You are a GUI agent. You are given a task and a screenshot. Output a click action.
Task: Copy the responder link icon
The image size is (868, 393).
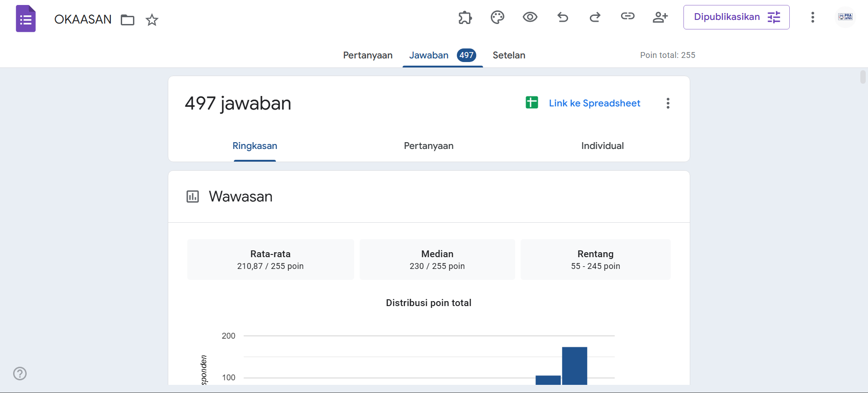click(x=627, y=17)
